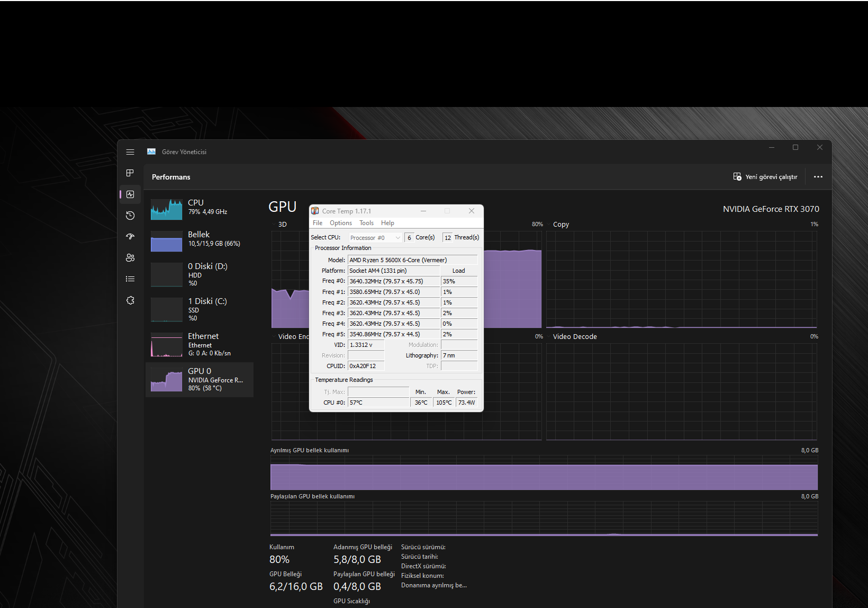The width and height of the screenshot is (868, 608).
Task: Click the Lithography value 7 nm
Action: click(459, 355)
